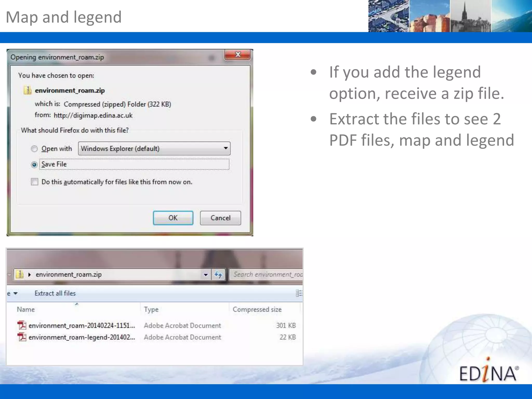Click OK in the download dialog
The width and height of the screenshot is (532, 399).
click(x=173, y=218)
